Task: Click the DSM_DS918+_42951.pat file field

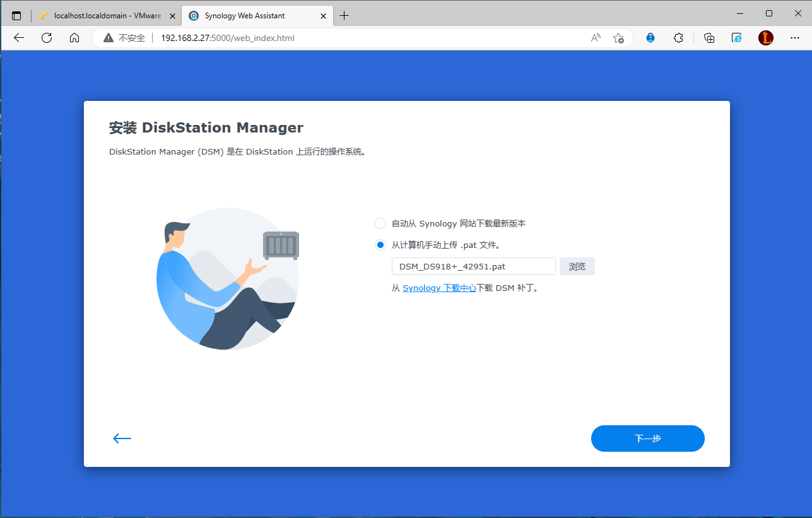Action: [x=474, y=266]
